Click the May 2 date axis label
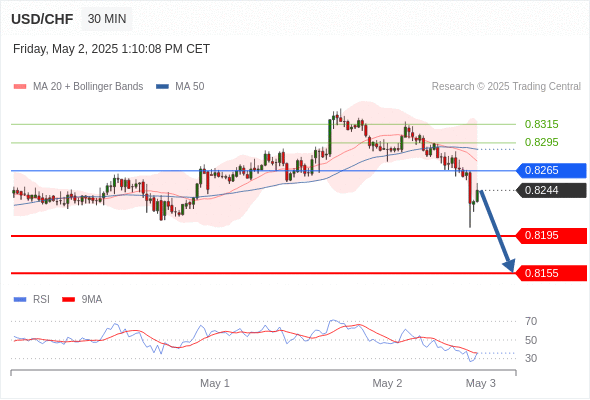 point(387,383)
